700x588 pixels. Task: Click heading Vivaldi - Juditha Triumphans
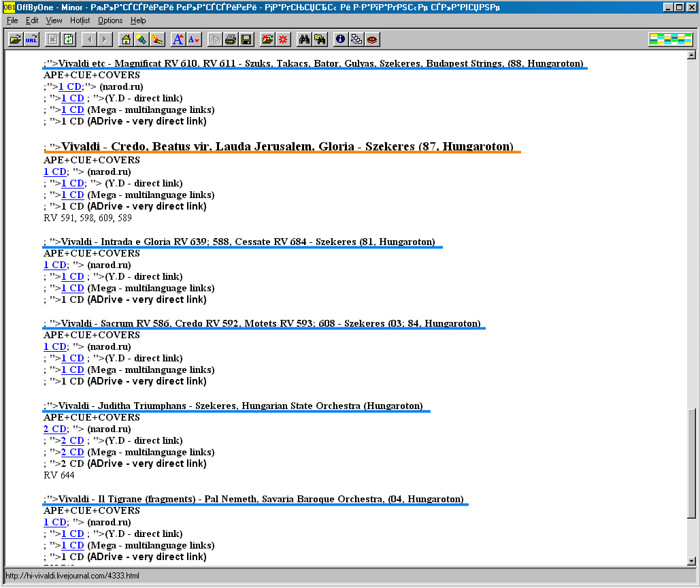(x=241, y=406)
